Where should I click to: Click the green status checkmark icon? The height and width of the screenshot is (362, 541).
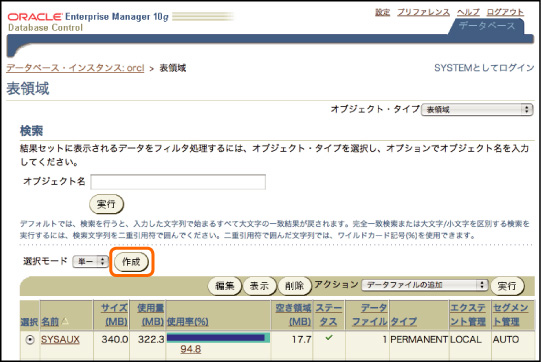[329, 337]
